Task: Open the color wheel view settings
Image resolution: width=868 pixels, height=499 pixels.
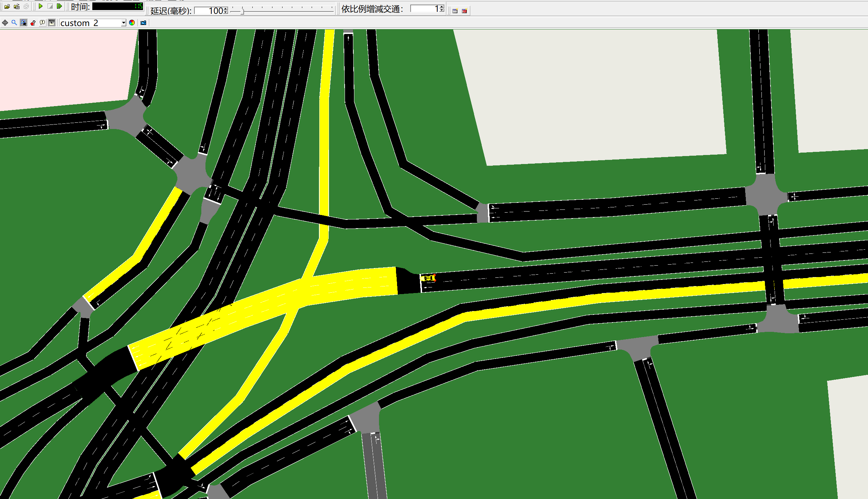Action: 132,23
